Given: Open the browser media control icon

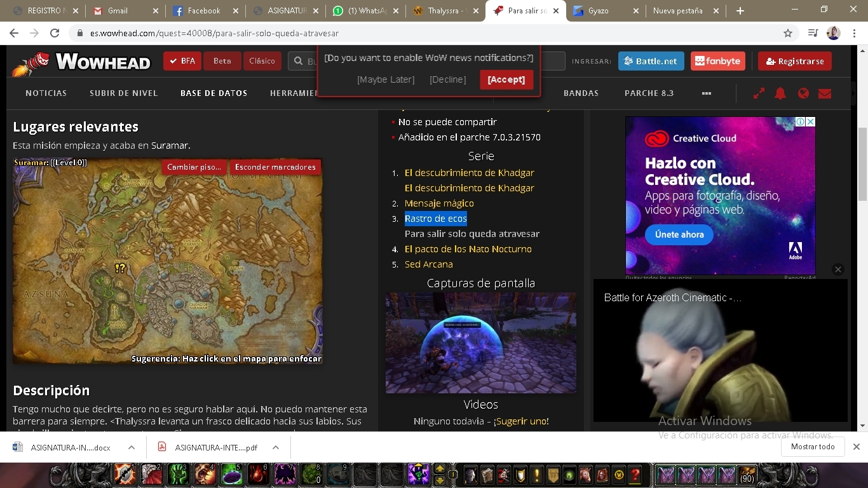Looking at the screenshot, I should click(813, 33).
